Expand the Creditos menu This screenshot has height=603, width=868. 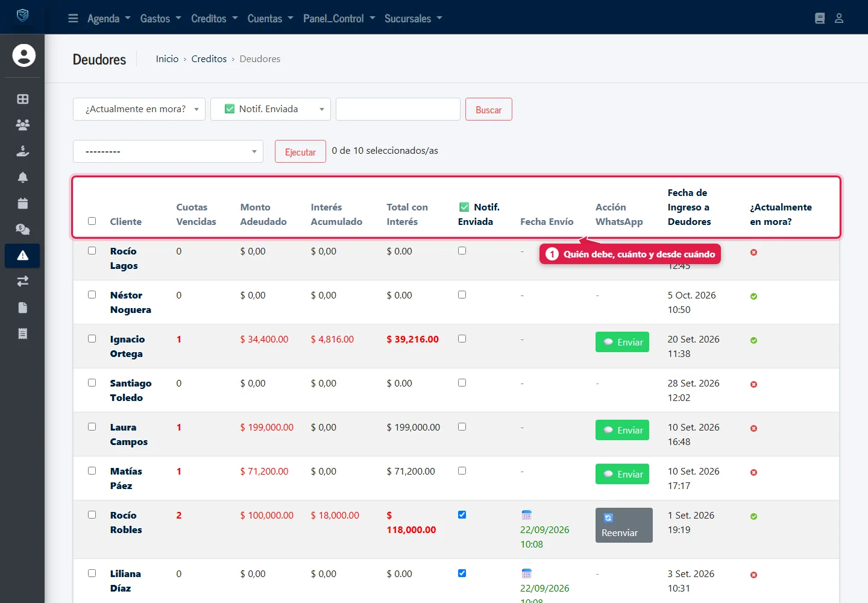click(215, 19)
